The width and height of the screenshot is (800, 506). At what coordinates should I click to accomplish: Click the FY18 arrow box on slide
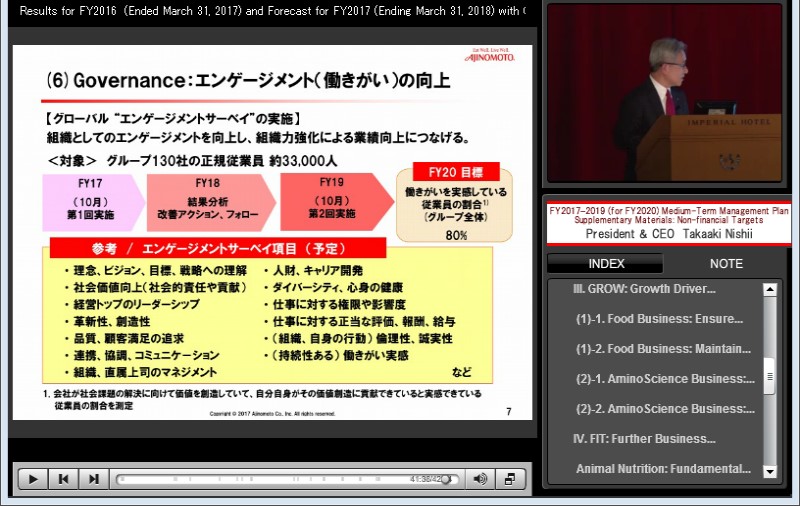(210, 203)
